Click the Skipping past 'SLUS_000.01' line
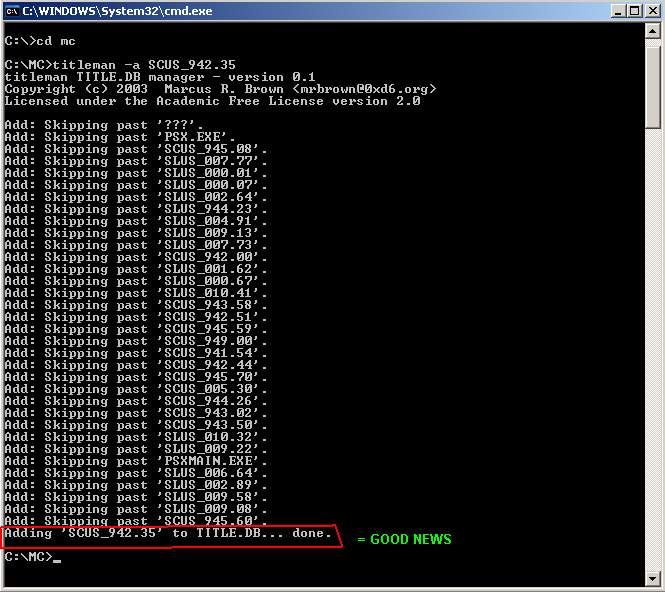Viewport: 665px width, 592px height. click(136, 173)
